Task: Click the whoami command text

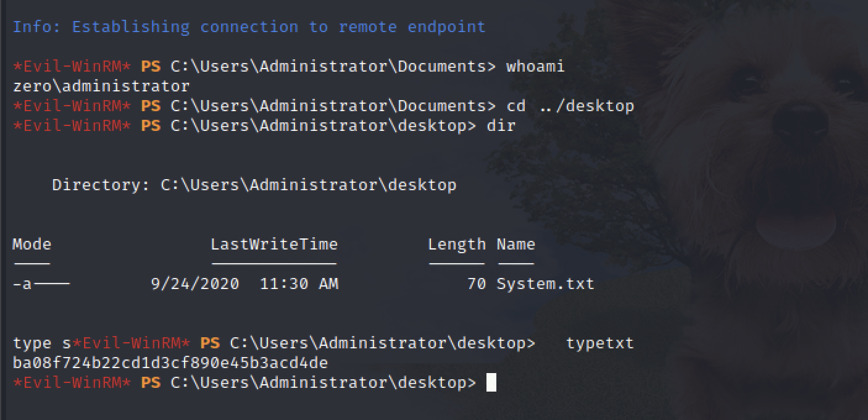Action: (x=535, y=66)
